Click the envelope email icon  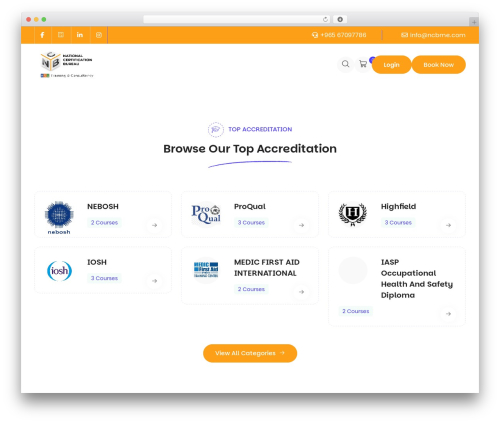pos(404,35)
